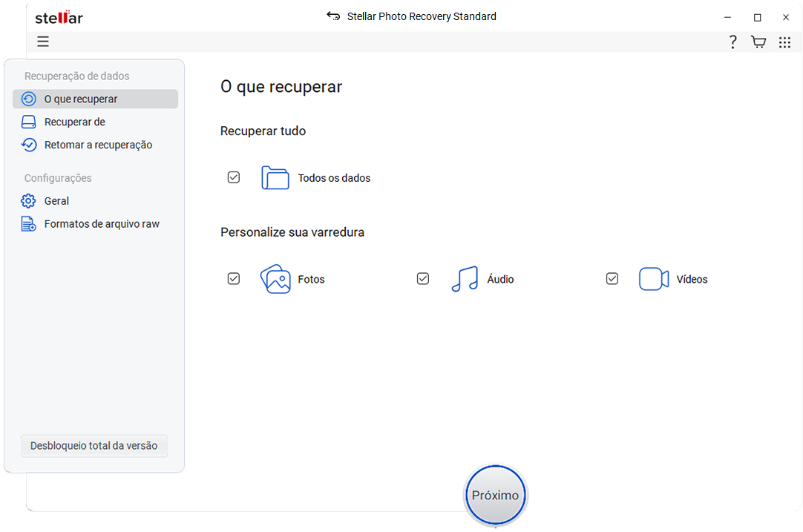Click the Áudio label
The image size is (803, 532).
pyautogui.click(x=500, y=279)
